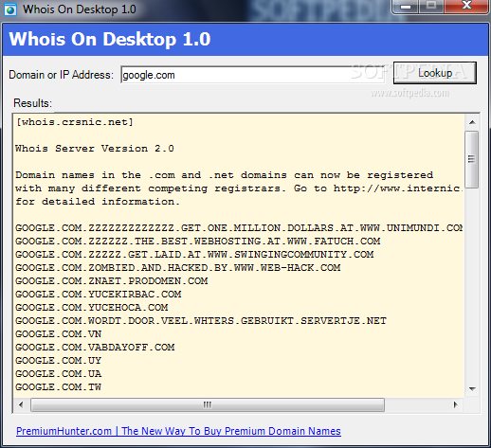
Task: Click the vertical scrollbar up arrow
Action: tap(472, 122)
